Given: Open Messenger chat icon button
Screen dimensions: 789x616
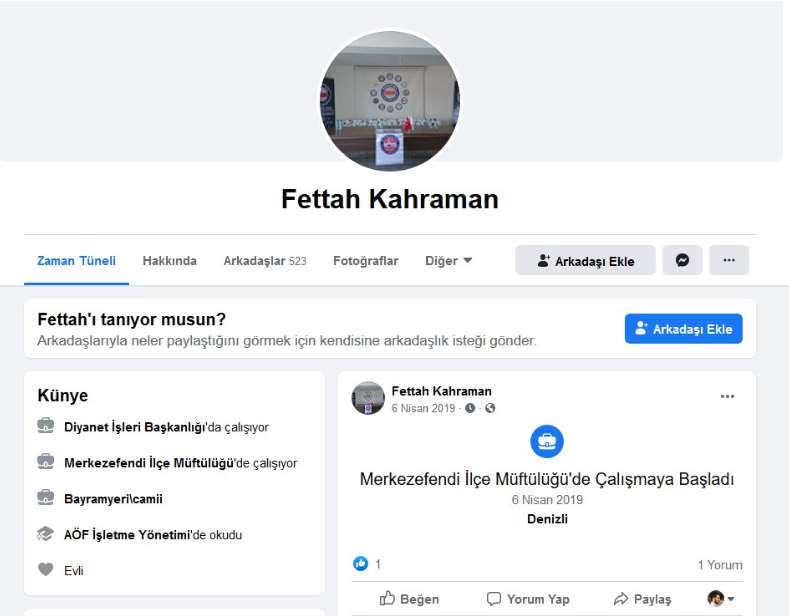Looking at the screenshot, I should (x=682, y=260).
